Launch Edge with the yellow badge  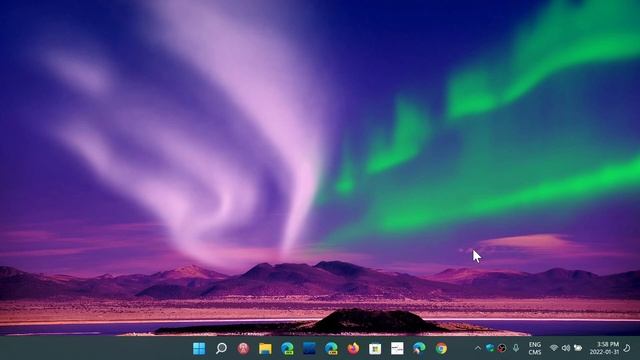(331, 348)
